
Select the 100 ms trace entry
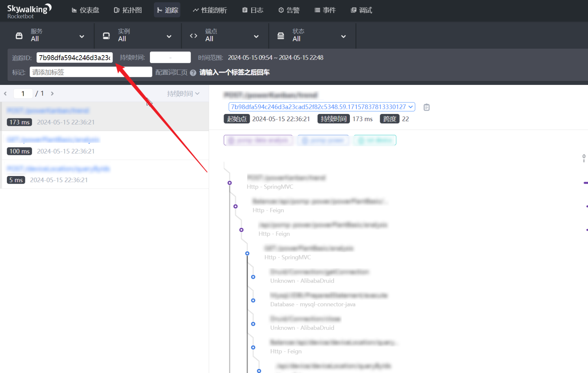click(105, 145)
